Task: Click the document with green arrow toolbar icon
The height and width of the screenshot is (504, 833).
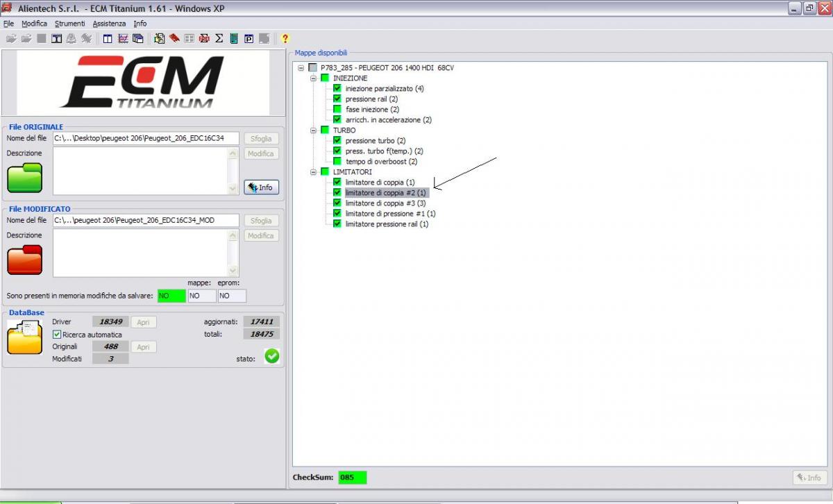Action: [160, 39]
